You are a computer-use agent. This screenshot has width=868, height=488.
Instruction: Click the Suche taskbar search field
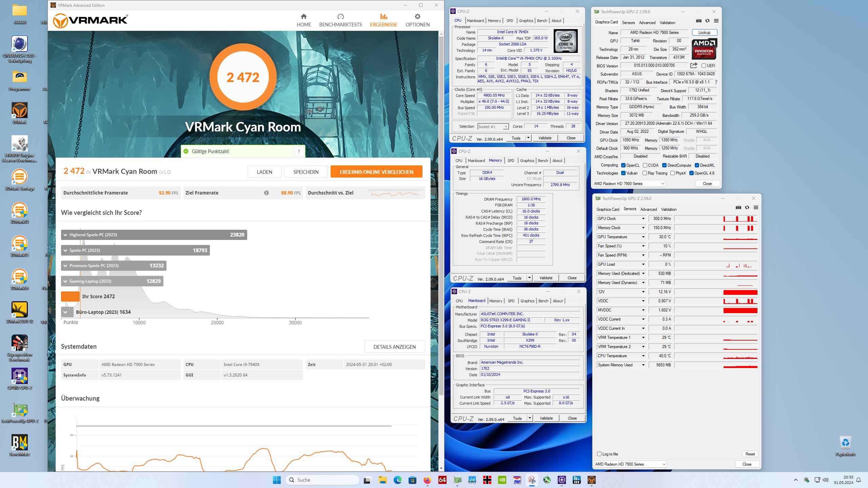tap(322, 480)
